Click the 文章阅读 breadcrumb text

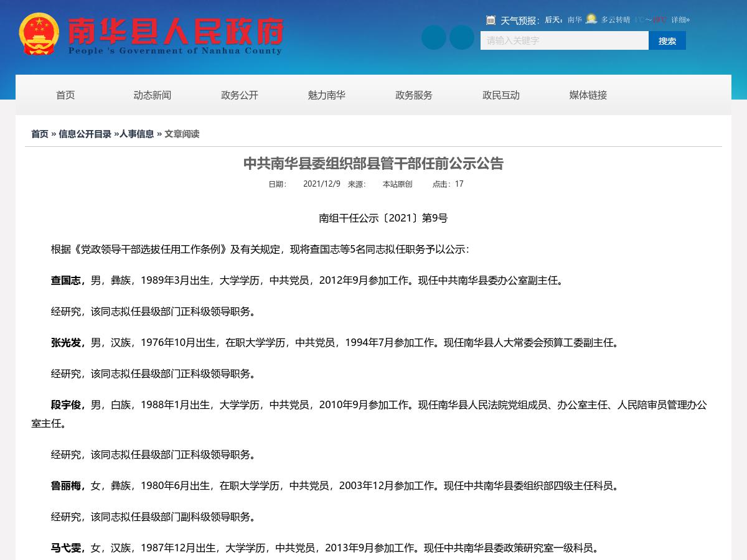click(182, 134)
